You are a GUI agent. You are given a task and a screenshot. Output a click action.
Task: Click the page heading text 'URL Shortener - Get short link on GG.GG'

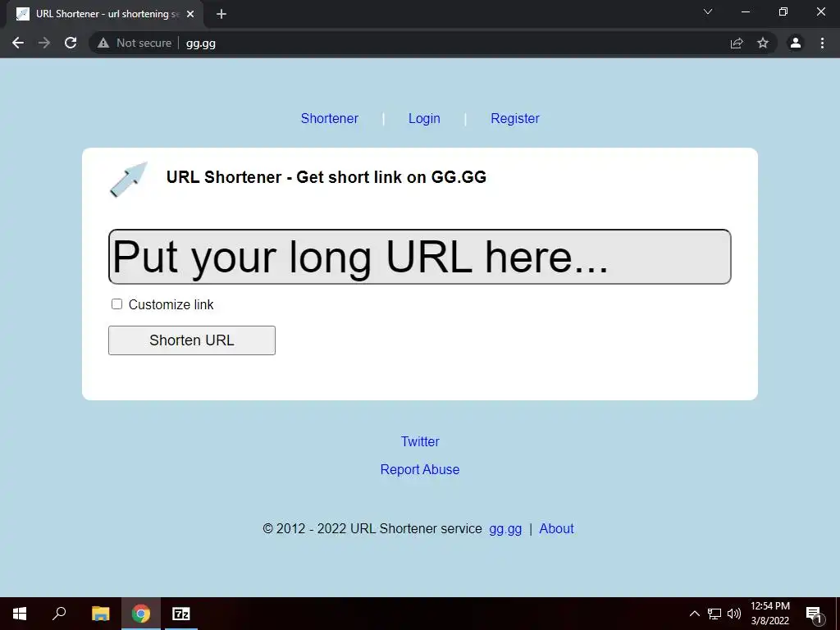[x=326, y=177]
